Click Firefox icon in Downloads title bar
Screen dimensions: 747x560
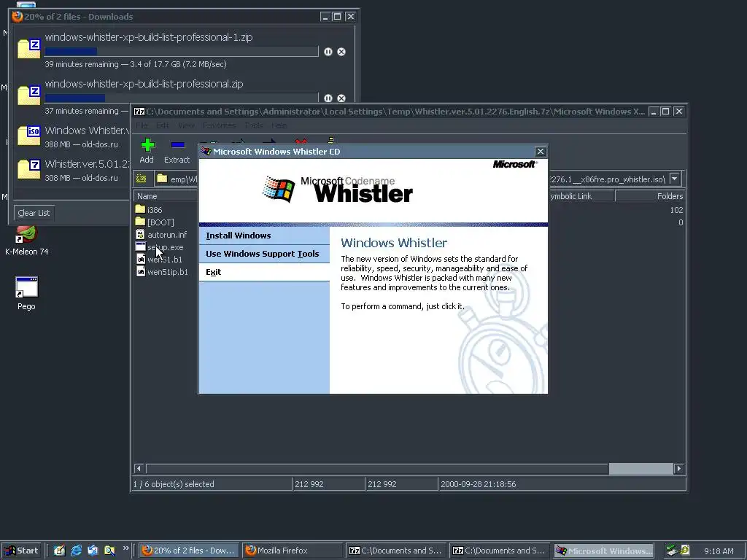18,16
